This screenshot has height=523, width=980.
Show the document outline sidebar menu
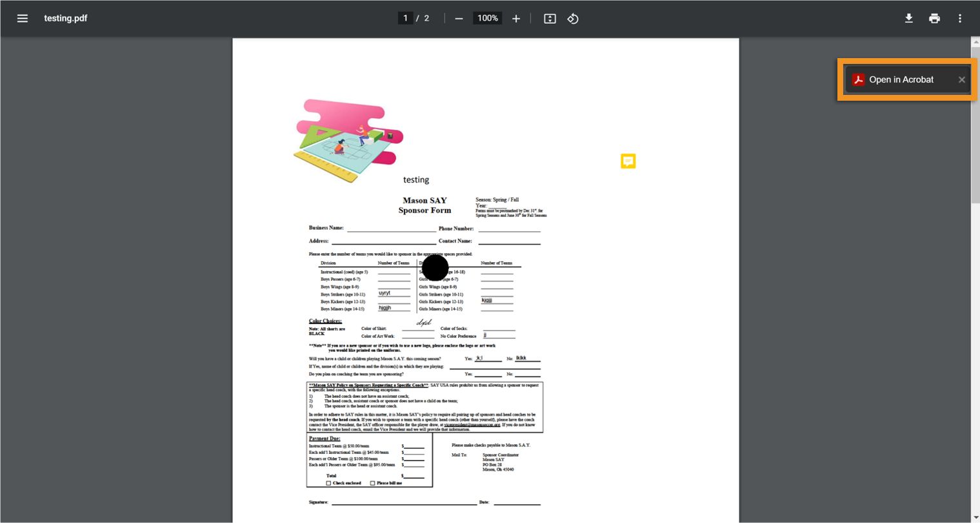tap(23, 18)
